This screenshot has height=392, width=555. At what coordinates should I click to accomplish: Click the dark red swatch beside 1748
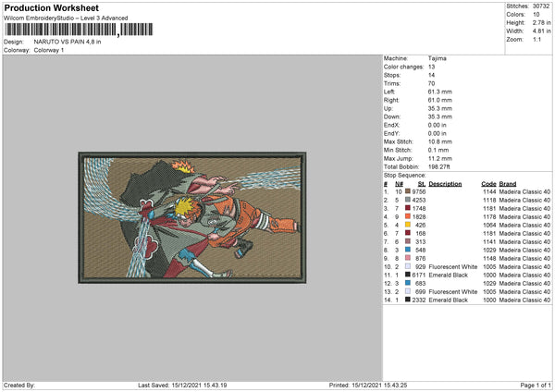(408, 208)
